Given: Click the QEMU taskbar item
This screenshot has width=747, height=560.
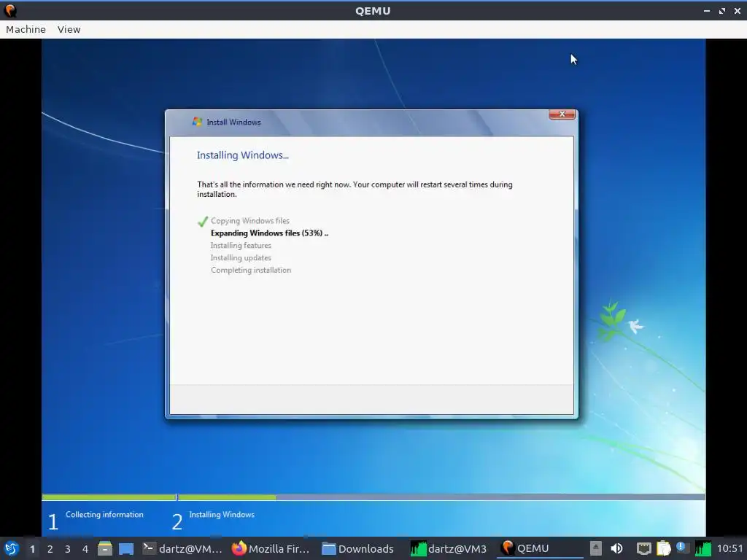Looking at the screenshot, I should click(x=538, y=548).
